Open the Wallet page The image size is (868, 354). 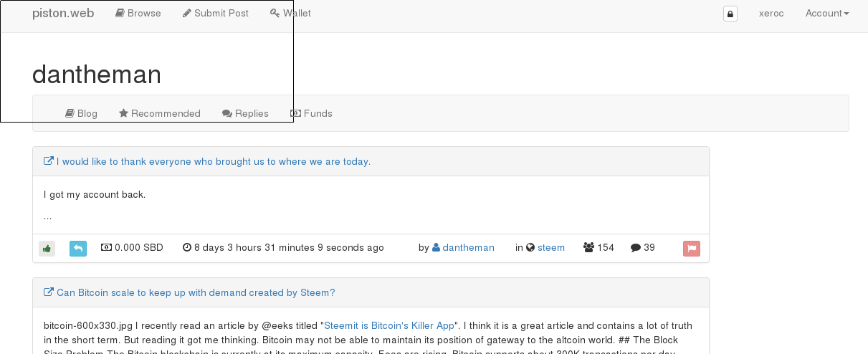[290, 13]
